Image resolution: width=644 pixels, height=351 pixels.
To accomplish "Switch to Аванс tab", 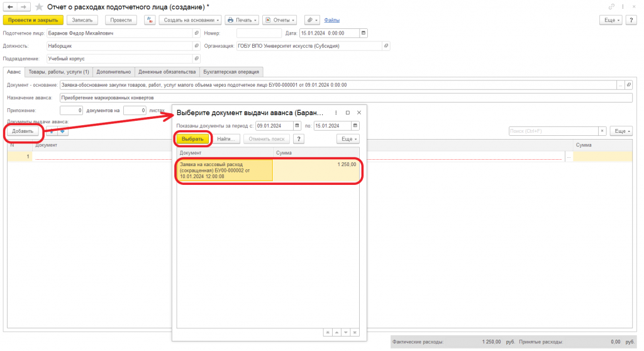I will coord(14,72).
